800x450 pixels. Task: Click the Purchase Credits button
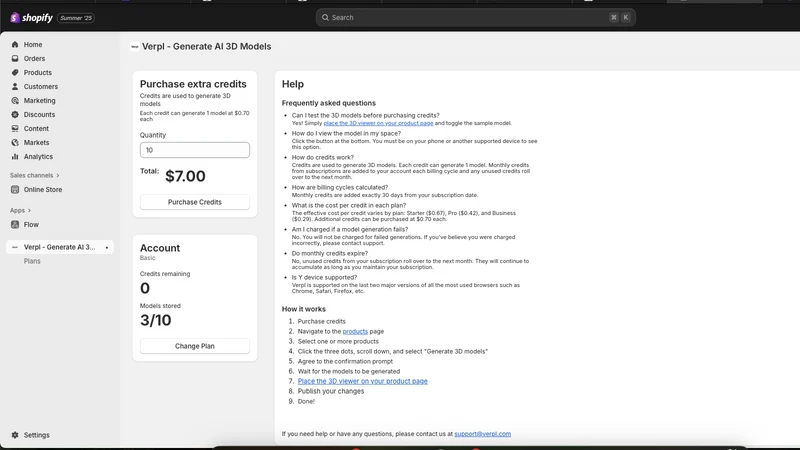[195, 202]
